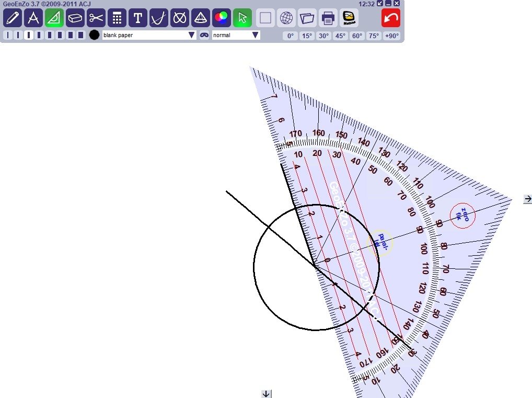
Task: Select the pencil drawing tool
Action: pos(13,18)
